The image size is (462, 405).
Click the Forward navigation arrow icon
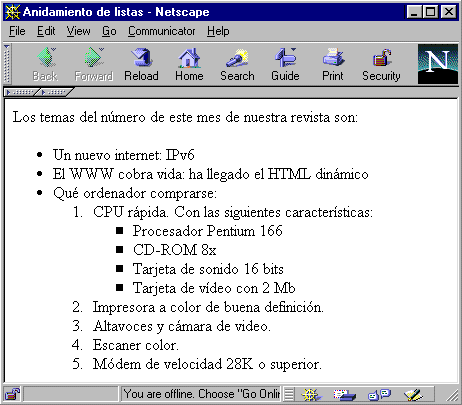(94, 57)
